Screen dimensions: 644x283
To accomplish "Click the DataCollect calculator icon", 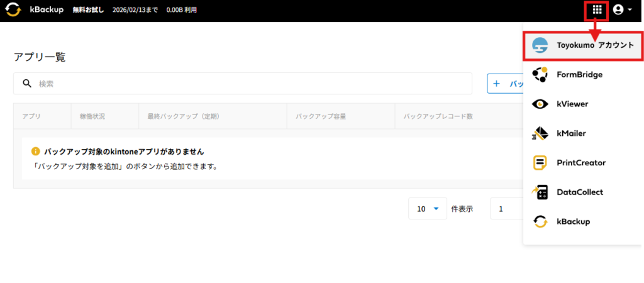I will click(x=540, y=192).
